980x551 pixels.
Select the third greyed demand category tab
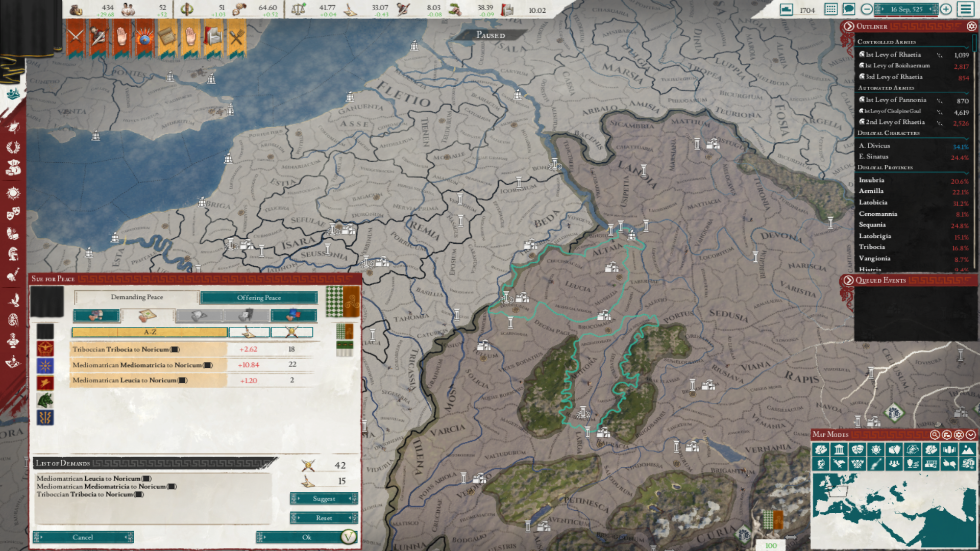point(199,316)
